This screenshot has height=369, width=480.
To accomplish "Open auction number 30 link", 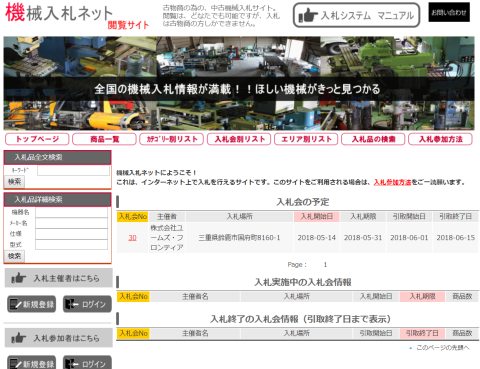I will [x=132, y=238].
